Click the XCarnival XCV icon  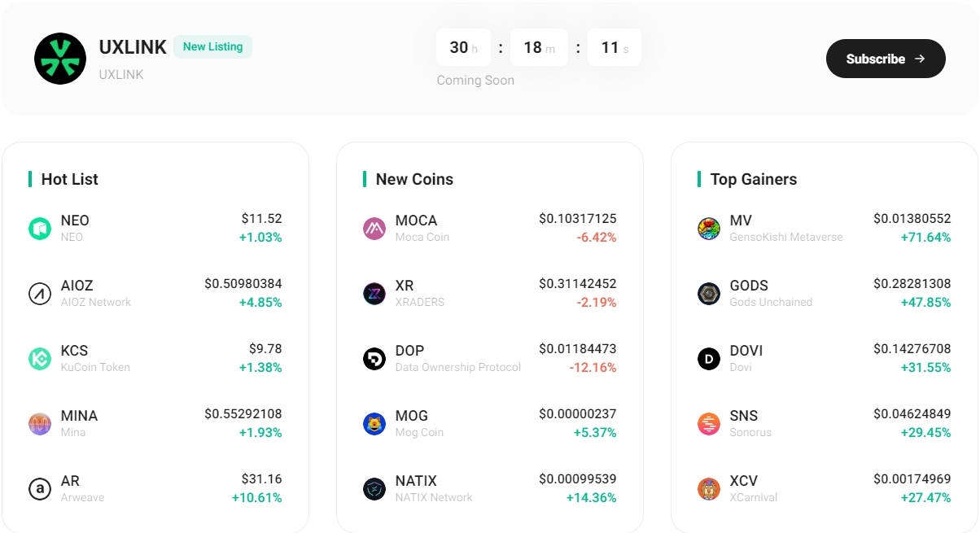pos(709,489)
